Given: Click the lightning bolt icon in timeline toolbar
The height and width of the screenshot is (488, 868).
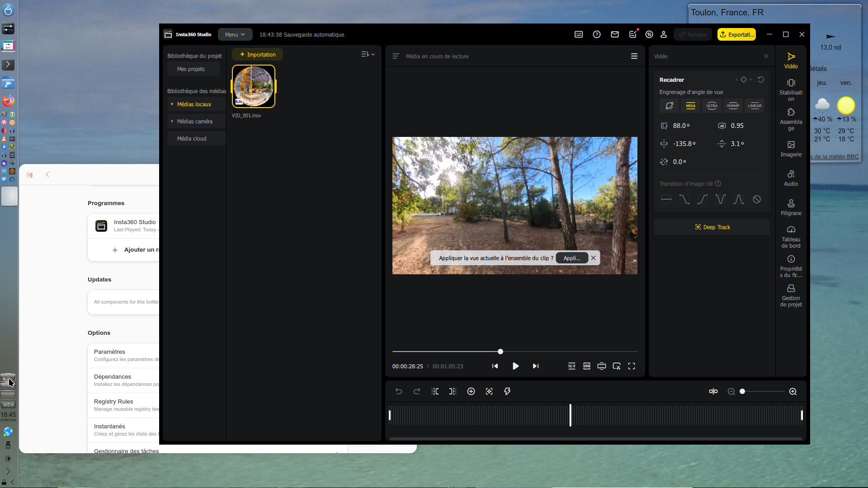Looking at the screenshot, I should click(x=507, y=391).
